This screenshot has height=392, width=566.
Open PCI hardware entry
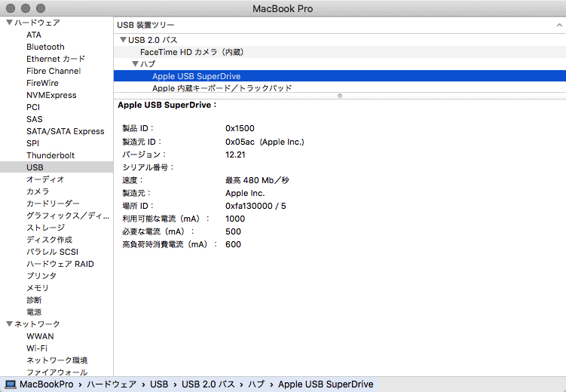(33, 107)
